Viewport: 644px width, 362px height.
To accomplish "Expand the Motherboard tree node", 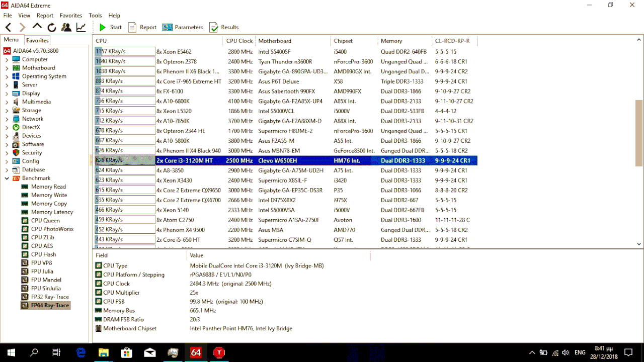I will (7, 68).
